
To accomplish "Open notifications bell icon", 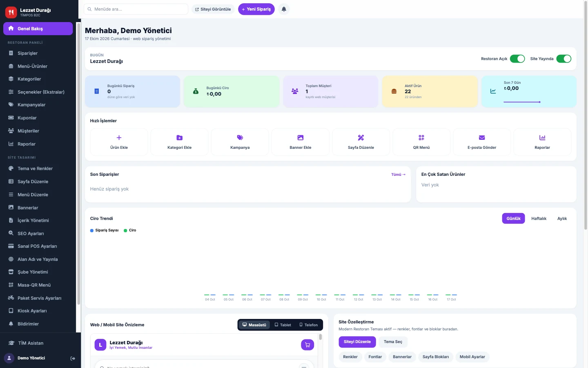I will click(284, 9).
